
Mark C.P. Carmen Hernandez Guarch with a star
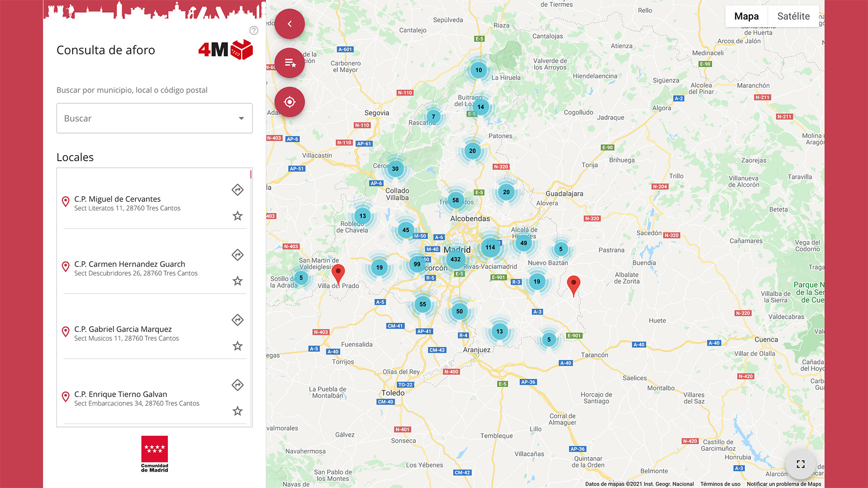(x=237, y=281)
